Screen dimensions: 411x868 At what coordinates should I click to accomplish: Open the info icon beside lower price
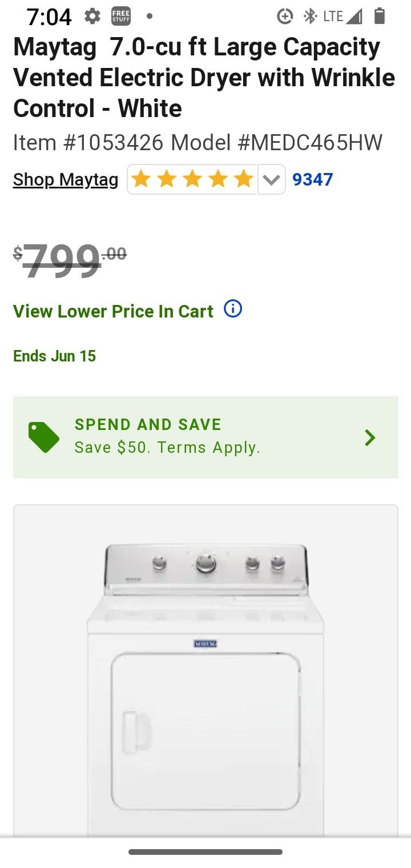click(233, 309)
